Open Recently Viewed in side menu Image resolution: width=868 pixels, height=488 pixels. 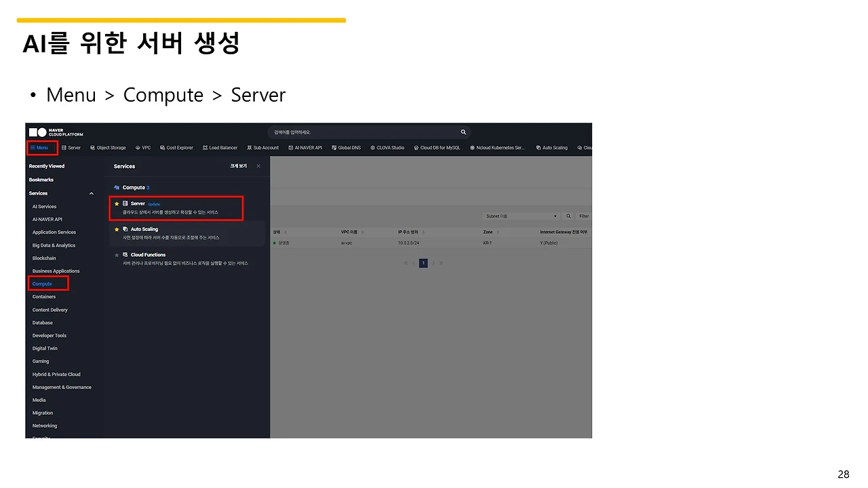47,166
